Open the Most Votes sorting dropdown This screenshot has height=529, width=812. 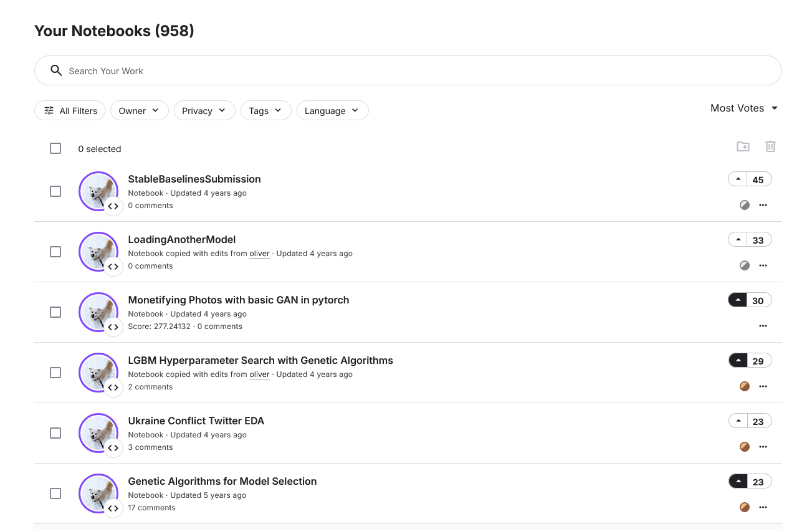[x=744, y=108]
